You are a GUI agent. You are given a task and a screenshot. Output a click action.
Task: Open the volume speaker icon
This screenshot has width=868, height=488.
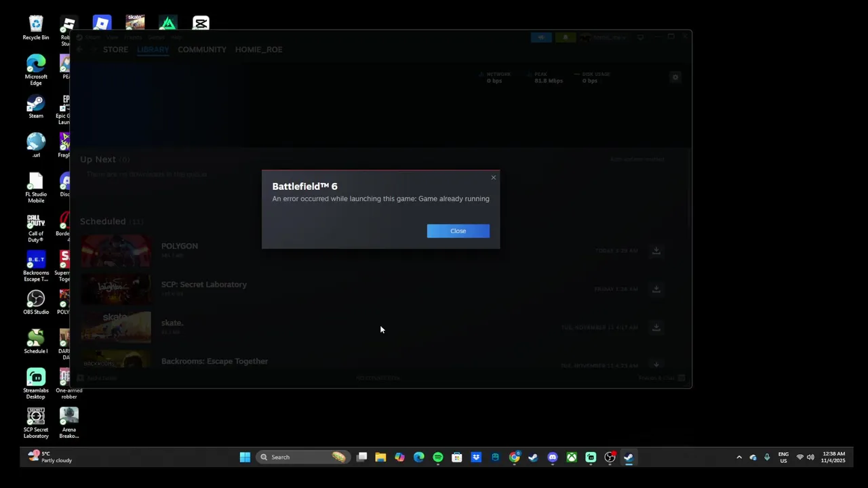(x=810, y=457)
